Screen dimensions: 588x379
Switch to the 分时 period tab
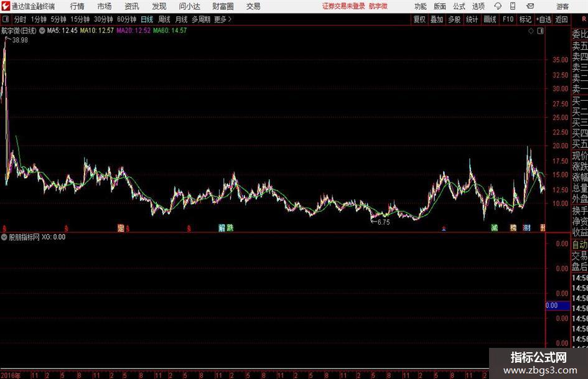pyautogui.click(x=20, y=19)
